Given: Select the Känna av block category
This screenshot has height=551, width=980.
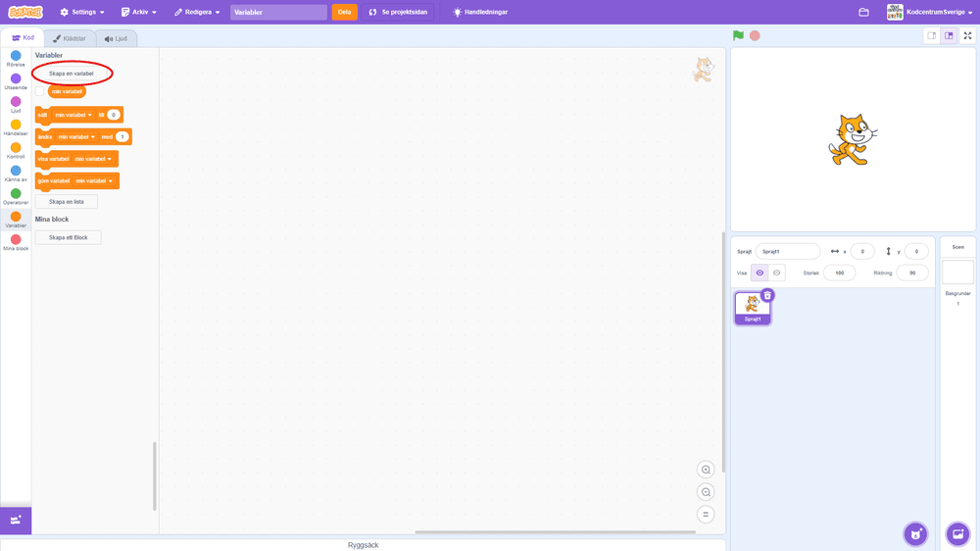Looking at the screenshot, I should pos(16,174).
